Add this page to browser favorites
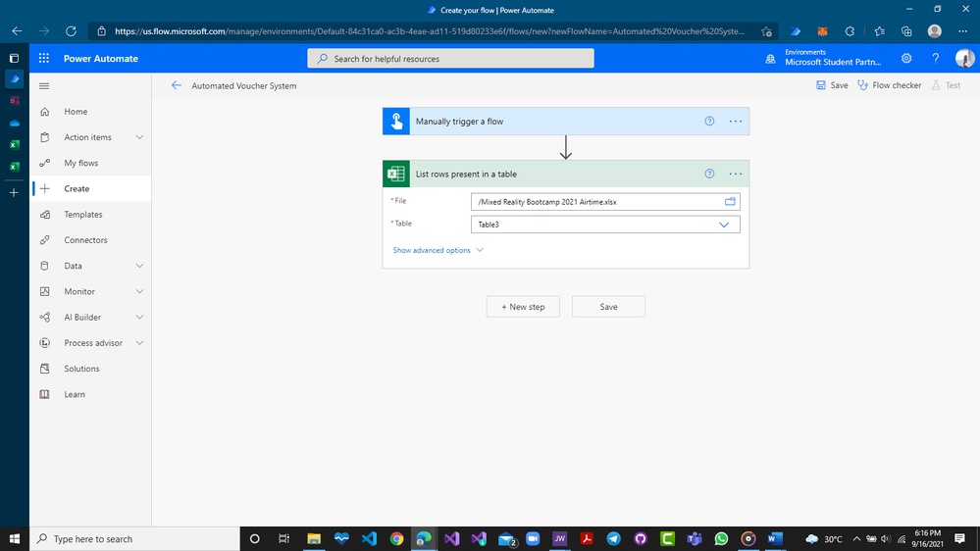 (766, 31)
